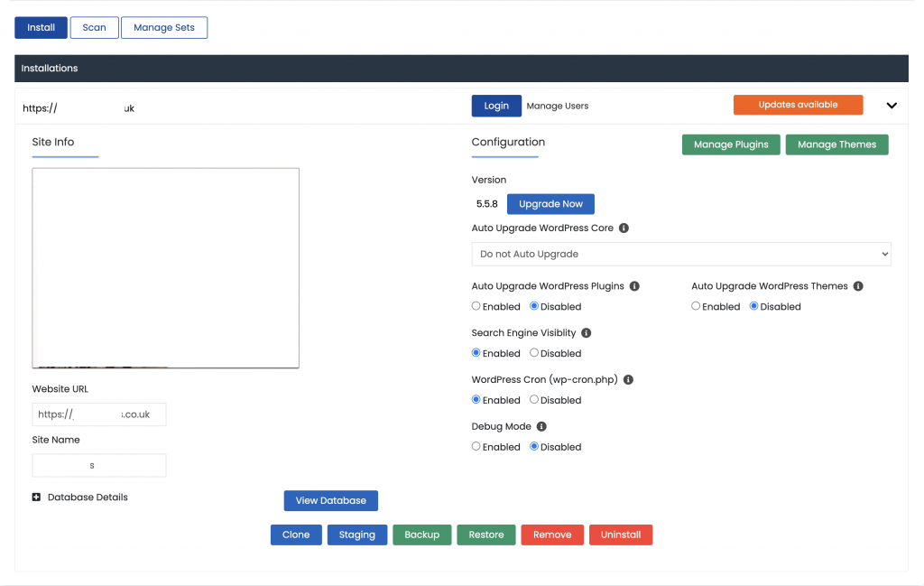Open Manage Themes
The width and height of the screenshot is (924, 586).
[x=836, y=144]
